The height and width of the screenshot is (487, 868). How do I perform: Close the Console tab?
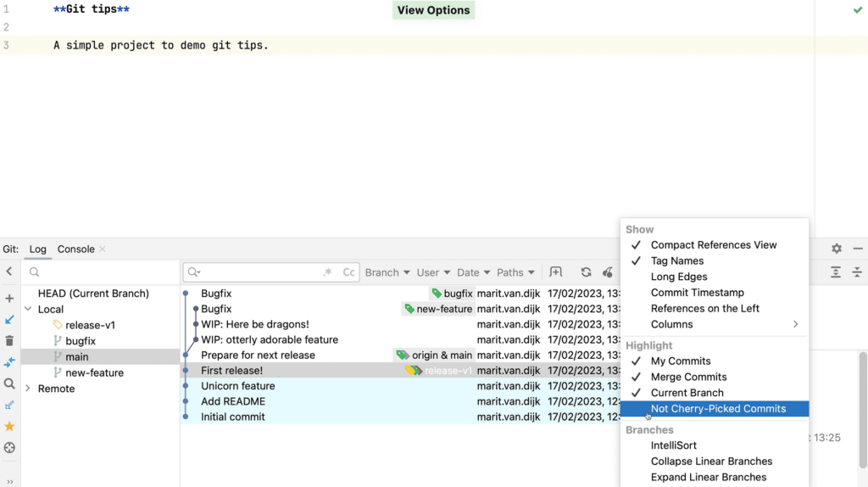(x=103, y=249)
